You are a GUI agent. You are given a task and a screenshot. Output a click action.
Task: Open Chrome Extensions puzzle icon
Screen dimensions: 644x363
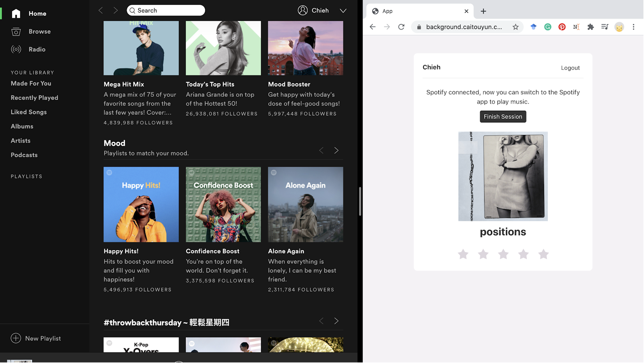(591, 27)
